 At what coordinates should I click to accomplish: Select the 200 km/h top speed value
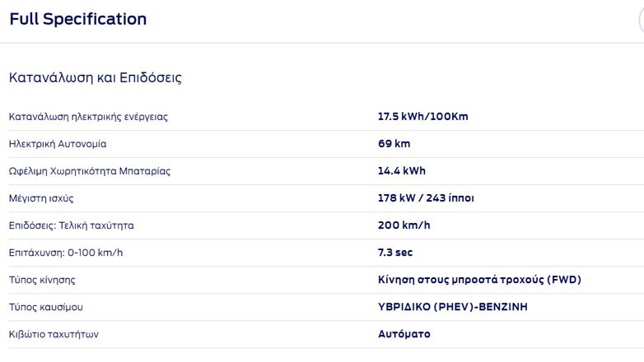point(404,225)
